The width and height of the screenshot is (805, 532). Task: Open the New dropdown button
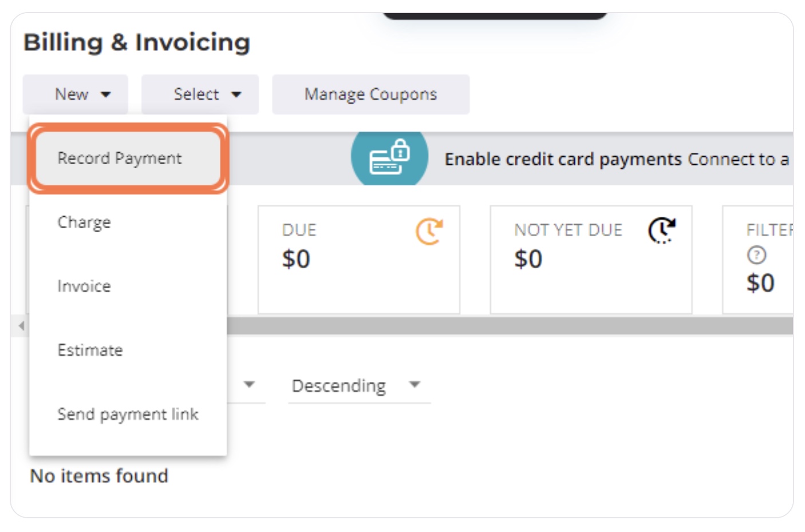tap(76, 94)
